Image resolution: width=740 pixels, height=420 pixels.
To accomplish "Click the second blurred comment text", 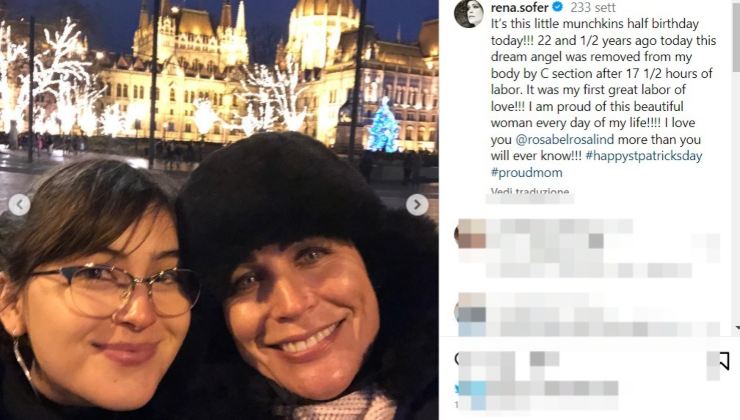I will (603, 314).
